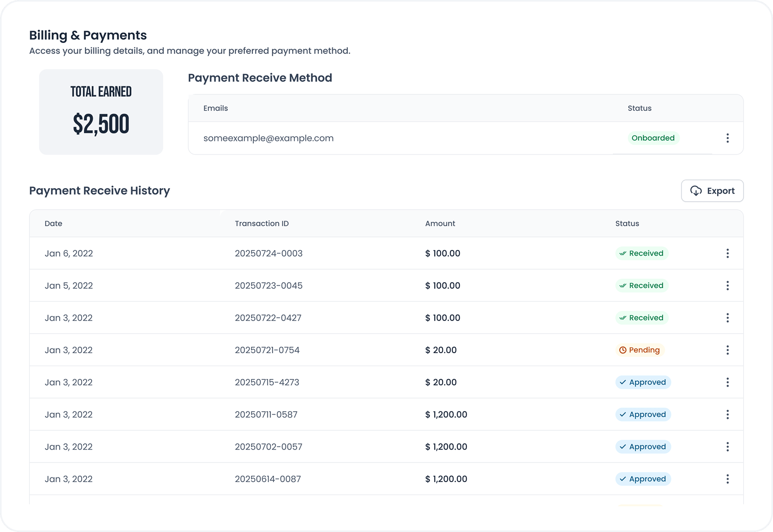Select the someexample@example.com email entry
The height and width of the screenshot is (532, 773).
click(268, 138)
